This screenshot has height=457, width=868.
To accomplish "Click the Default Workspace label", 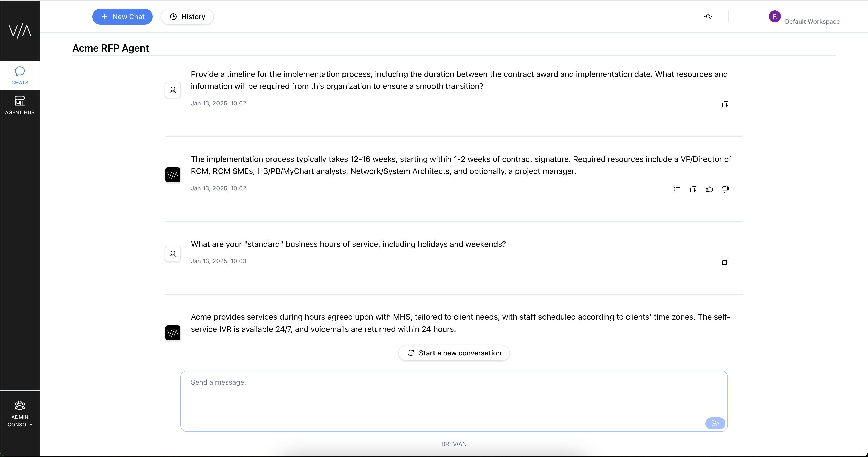I will click(812, 21).
